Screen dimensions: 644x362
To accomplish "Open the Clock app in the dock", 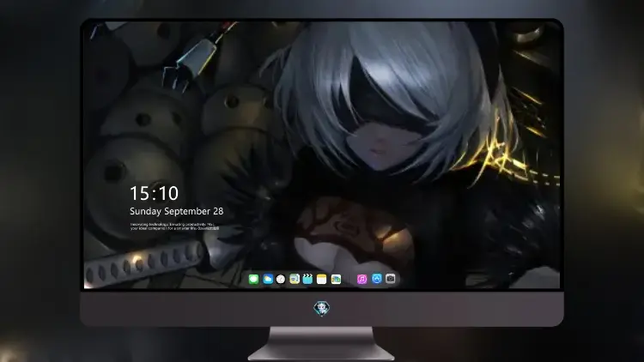I will (281, 279).
